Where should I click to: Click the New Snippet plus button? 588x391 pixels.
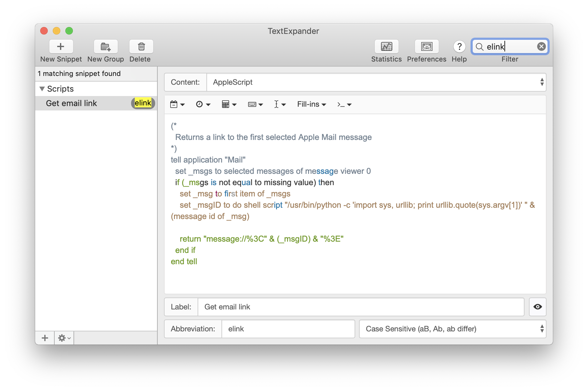tap(61, 46)
